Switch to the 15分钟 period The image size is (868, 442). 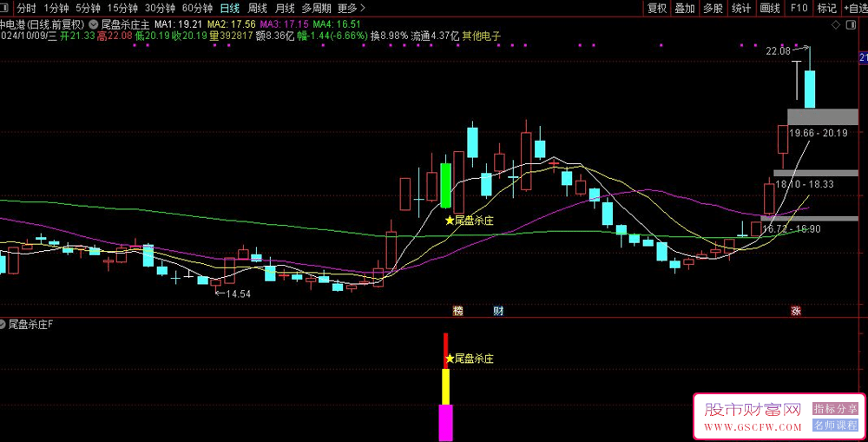[x=122, y=8]
